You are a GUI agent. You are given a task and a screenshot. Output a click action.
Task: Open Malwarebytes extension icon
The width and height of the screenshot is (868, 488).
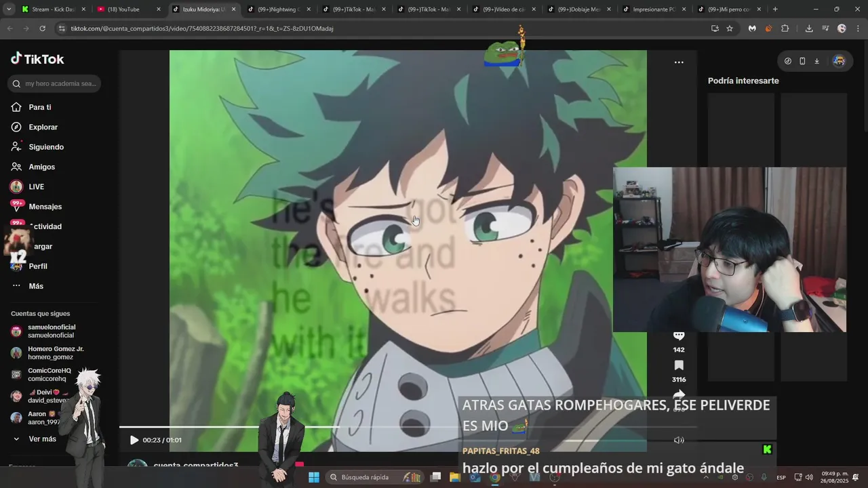click(752, 28)
